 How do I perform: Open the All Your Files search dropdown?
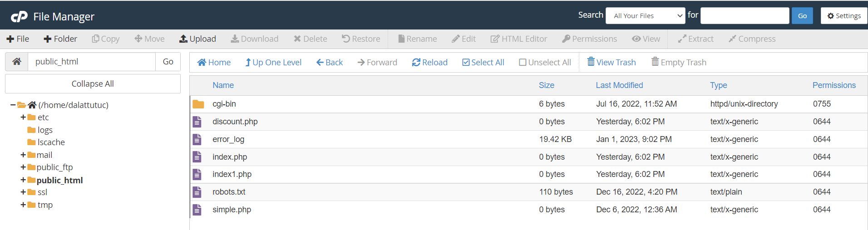645,16
